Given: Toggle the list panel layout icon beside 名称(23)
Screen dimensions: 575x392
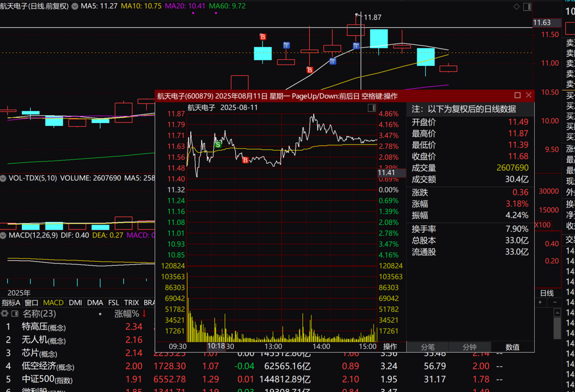Looking at the screenshot, I should click(15, 314).
